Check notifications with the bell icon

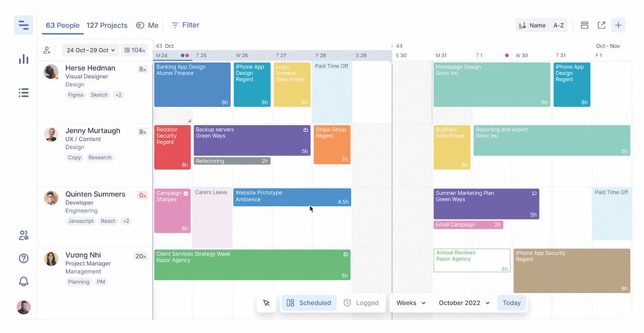tap(24, 281)
